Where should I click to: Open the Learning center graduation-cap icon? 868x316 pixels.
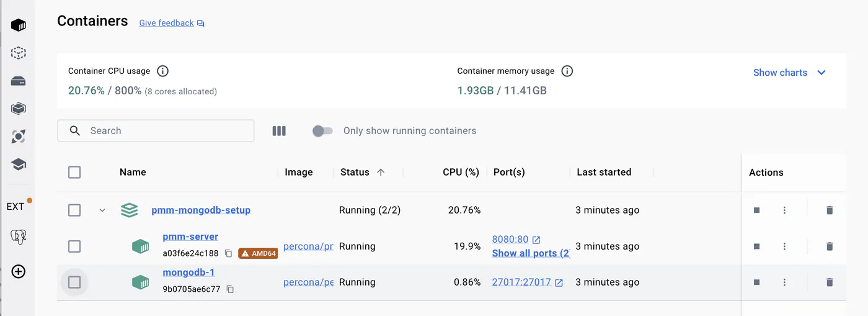pyautogui.click(x=19, y=165)
